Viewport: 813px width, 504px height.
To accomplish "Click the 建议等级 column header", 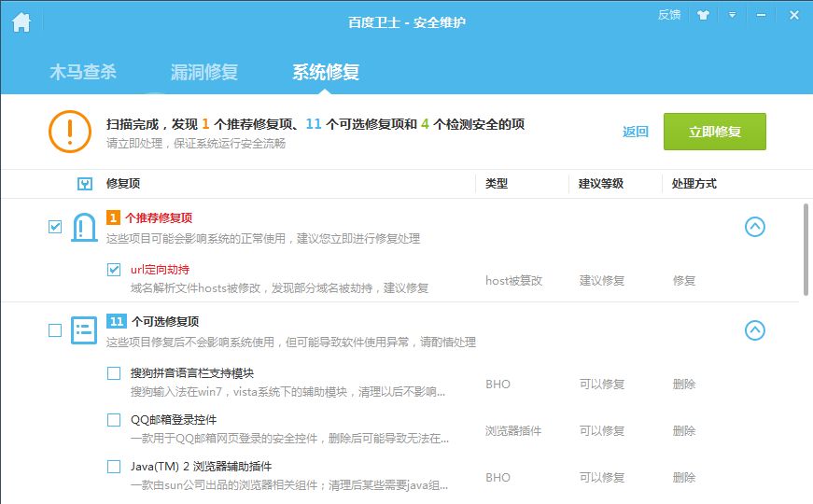I will [601, 184].
